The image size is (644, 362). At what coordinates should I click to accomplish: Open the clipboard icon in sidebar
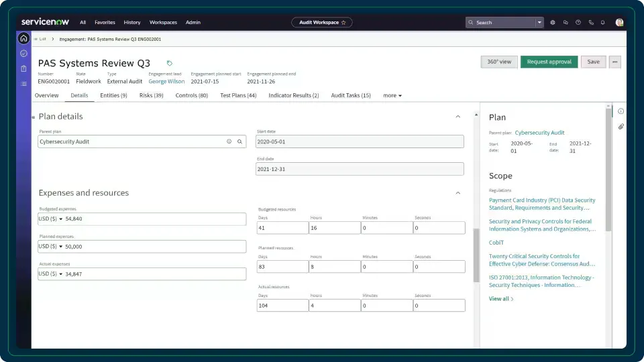(24, 68)
